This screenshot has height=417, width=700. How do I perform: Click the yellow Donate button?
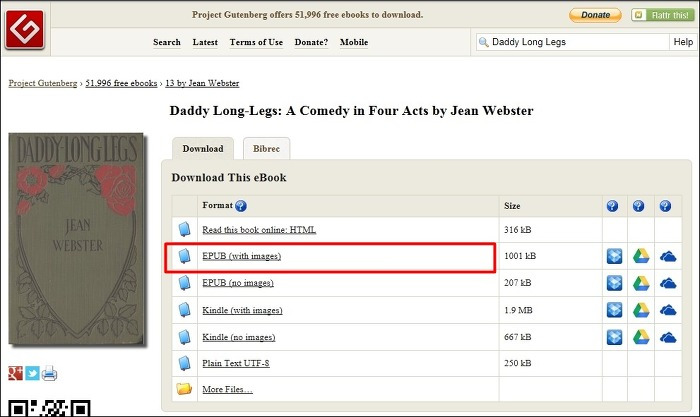(x=595, y=15)
